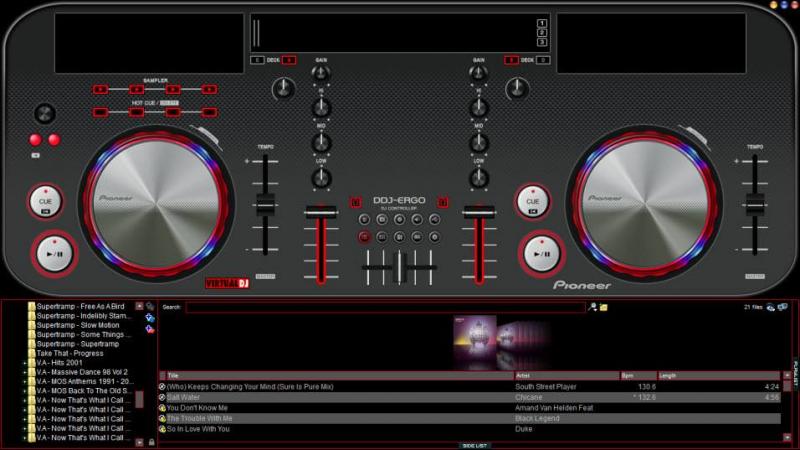Select deck A next to left DECK label
800x450 pixels.
[x=289, y=60]
